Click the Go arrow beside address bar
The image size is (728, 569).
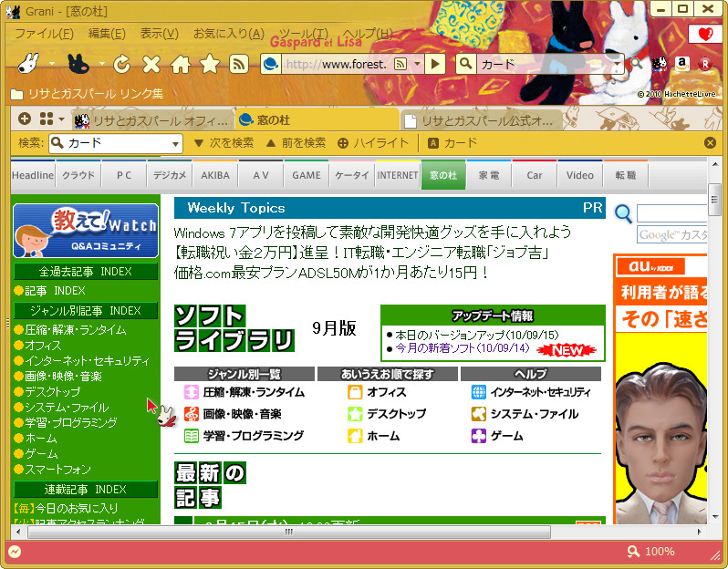click(435, 64)
